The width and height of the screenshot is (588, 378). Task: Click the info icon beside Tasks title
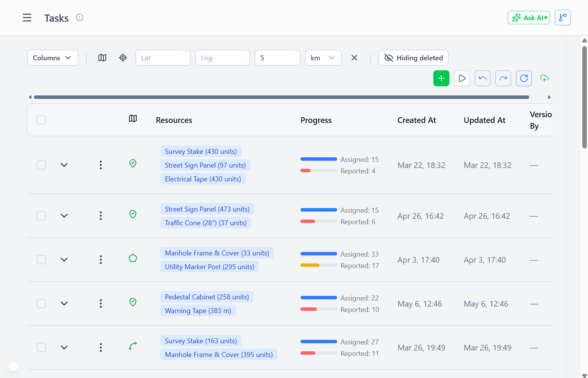point(79,18)
